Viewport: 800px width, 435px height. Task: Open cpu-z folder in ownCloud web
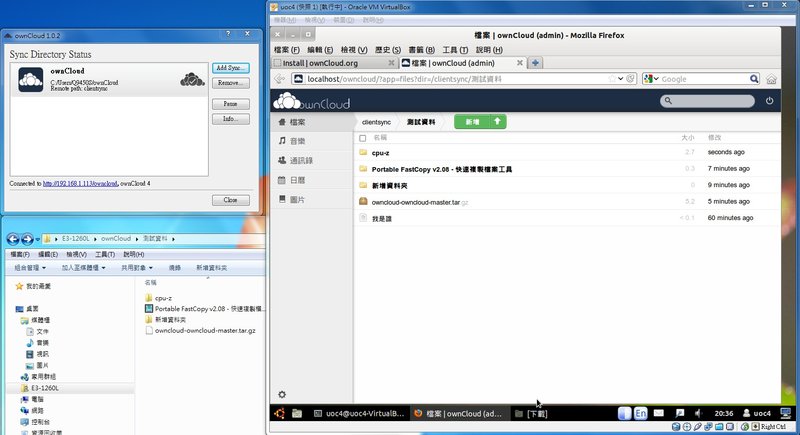tap(381, 153)
